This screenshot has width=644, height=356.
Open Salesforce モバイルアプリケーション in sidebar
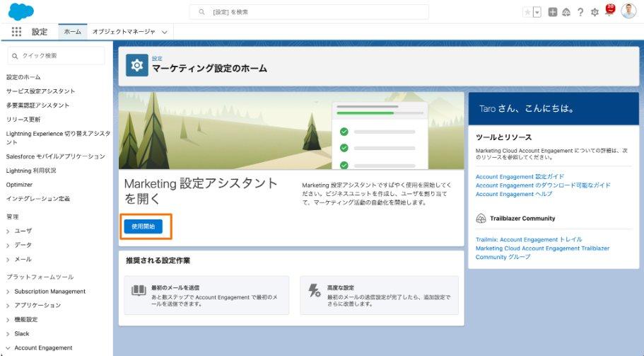click(55, 156)
